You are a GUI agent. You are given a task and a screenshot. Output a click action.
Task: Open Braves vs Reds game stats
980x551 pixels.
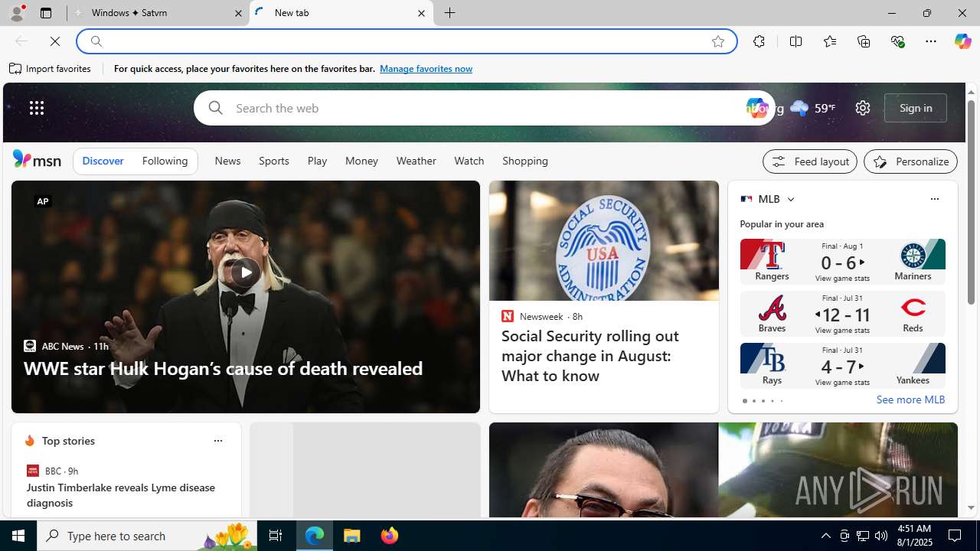pyautogui.click(x=842, y=314)
